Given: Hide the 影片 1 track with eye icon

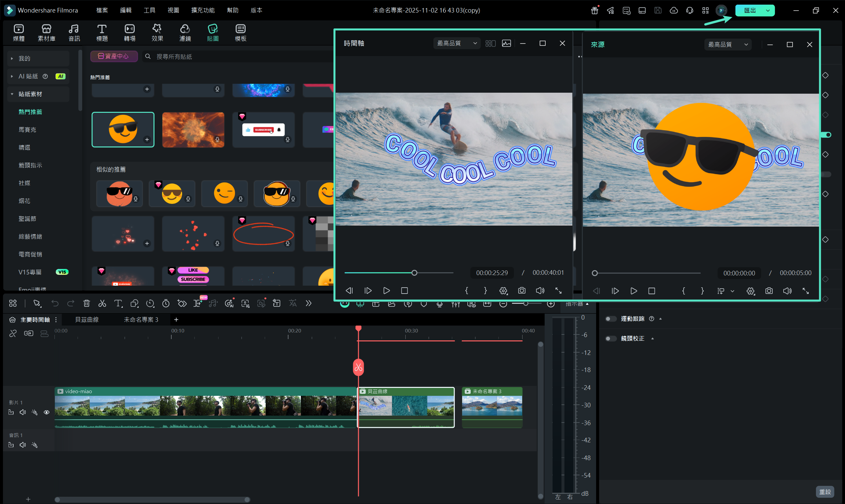Looking at the screenshot, I should (x=47, y=412).
